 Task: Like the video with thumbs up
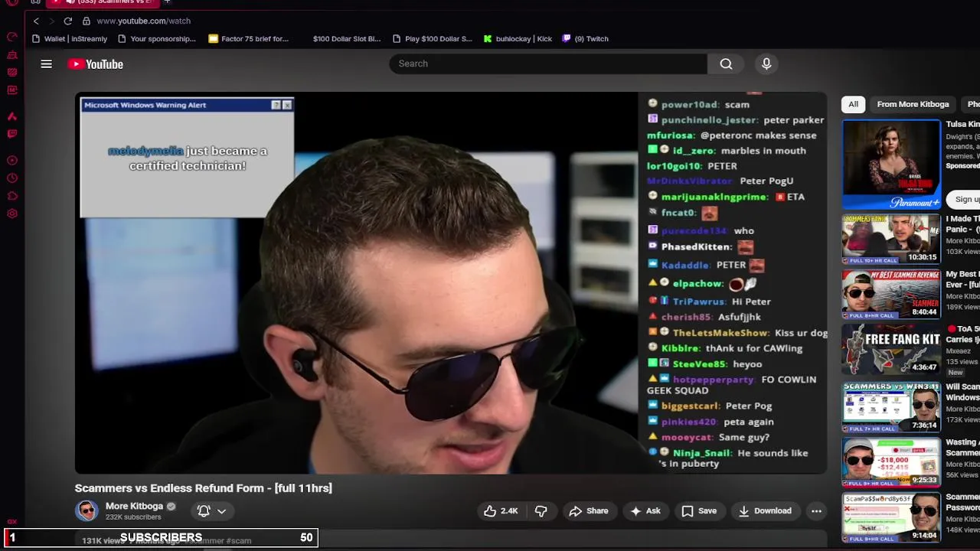point(501,511)
